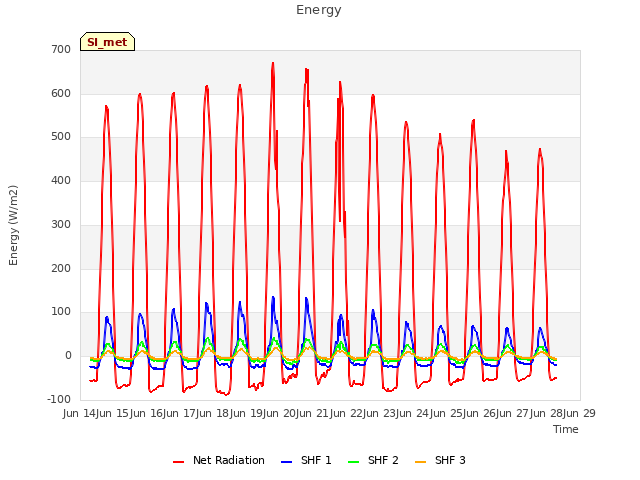Click the Jun 29 x-axis tick label
This screenshot has width=640, height=480.
(580, 413)
